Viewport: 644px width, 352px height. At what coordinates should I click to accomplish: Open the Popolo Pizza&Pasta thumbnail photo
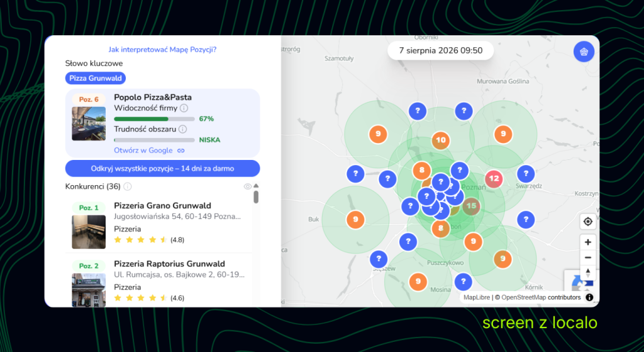pyautogui.click(x=89, y=124)
